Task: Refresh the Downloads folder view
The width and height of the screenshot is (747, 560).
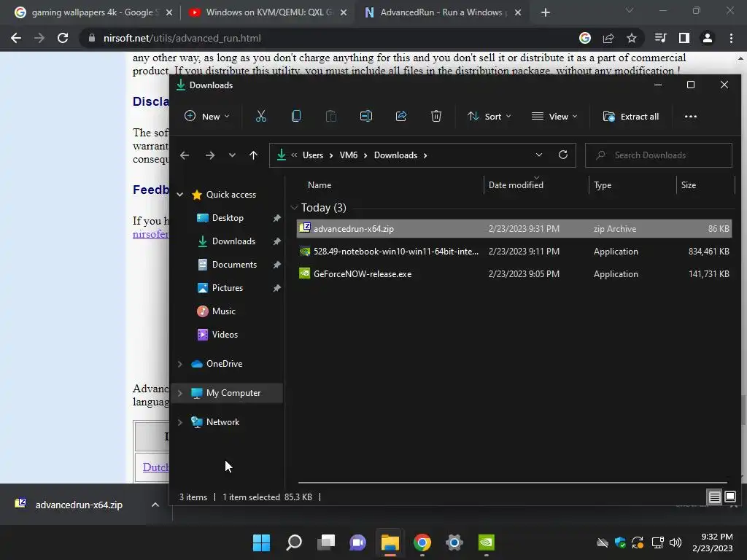Action: coord(563,155)
